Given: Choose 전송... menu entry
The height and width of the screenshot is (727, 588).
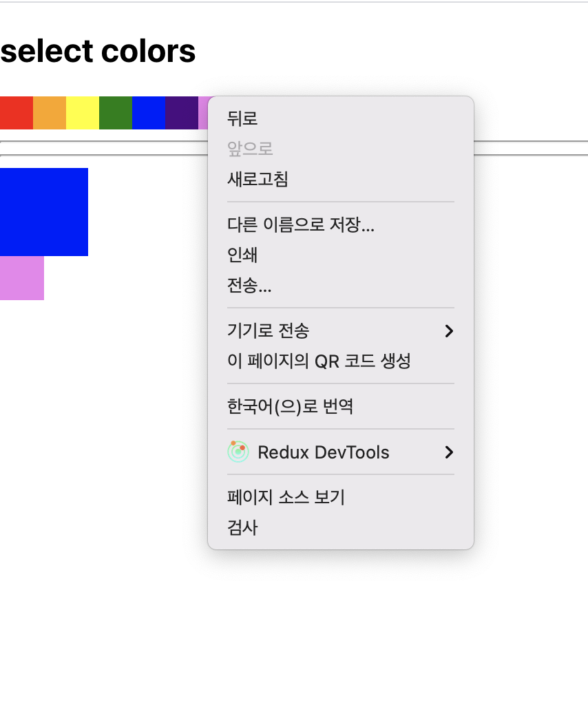Looking at the screenshot, I should (340, 285).
